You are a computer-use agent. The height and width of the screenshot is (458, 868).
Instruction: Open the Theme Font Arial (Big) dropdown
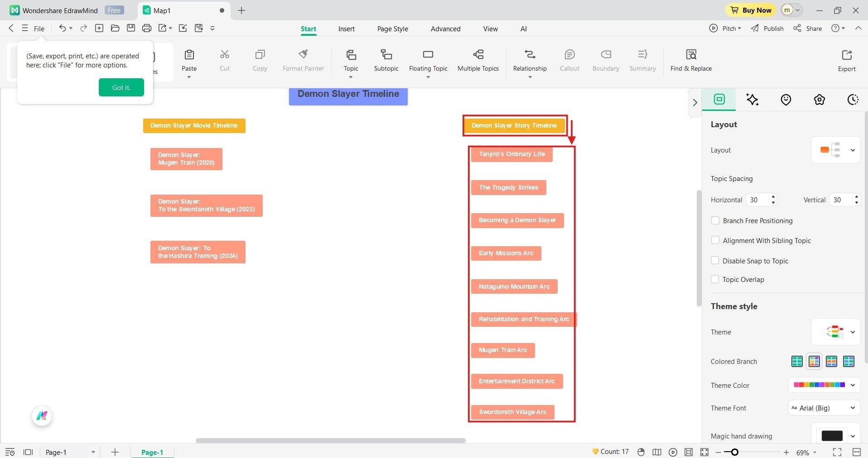tap(824, 408)
